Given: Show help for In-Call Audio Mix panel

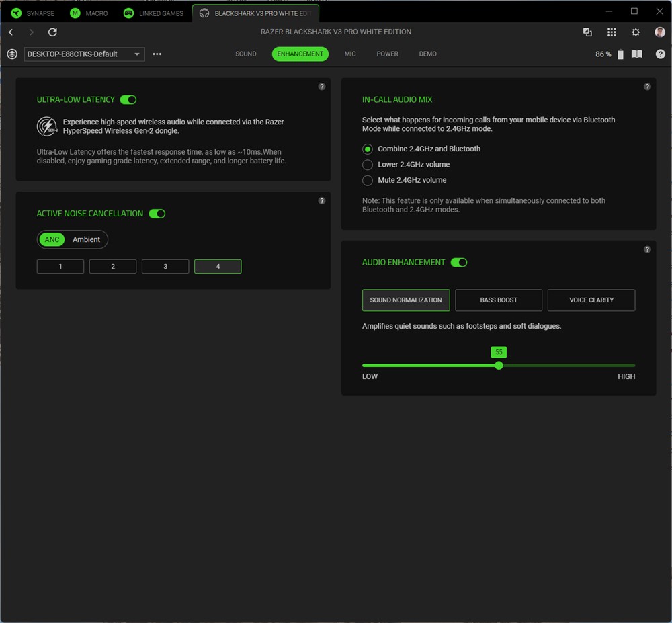Looking at the screenshot, I should click(647, 87).
